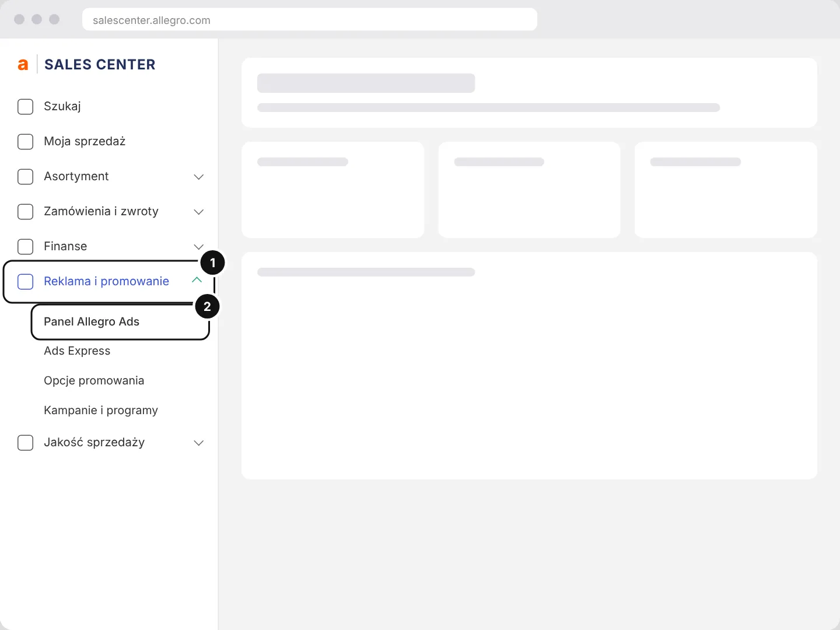
Task: Click the icon next to Szukaj
Action: click(26, 107)
